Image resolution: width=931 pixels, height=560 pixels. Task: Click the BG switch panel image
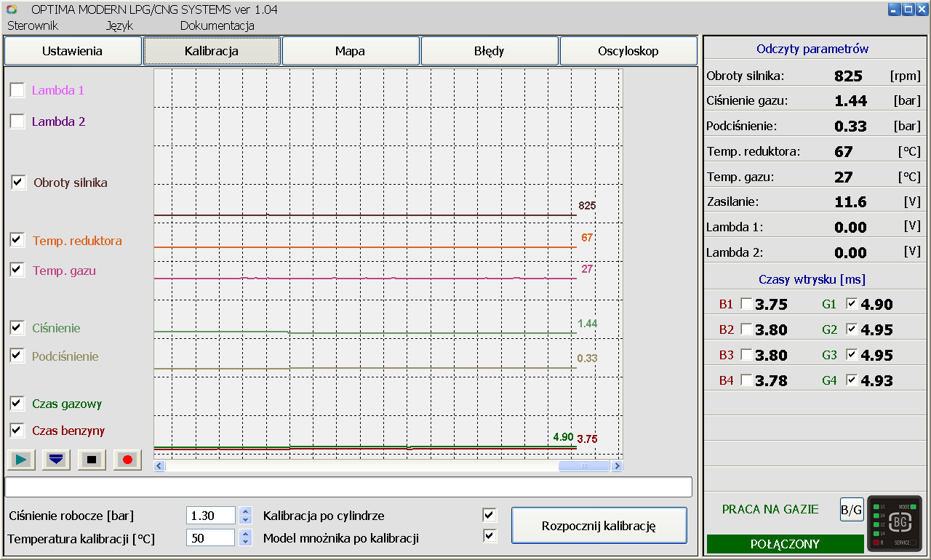pyautogui.click(x=894, y=523)
